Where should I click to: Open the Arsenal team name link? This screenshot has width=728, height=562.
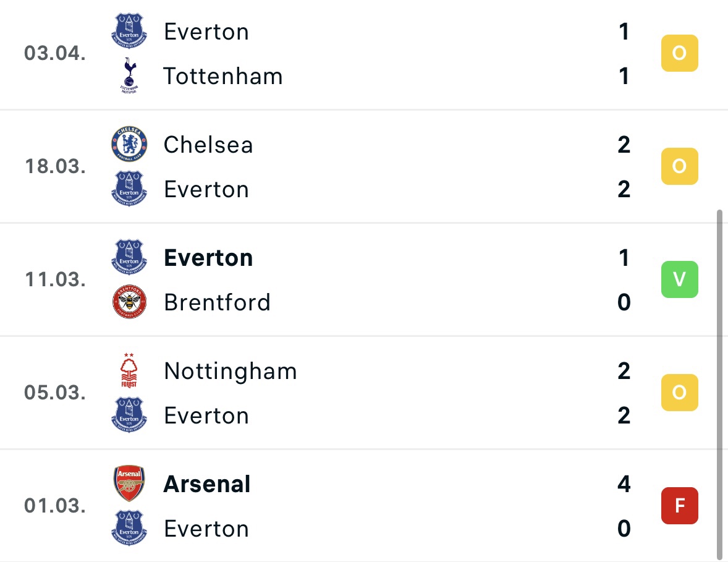[207, 484]
